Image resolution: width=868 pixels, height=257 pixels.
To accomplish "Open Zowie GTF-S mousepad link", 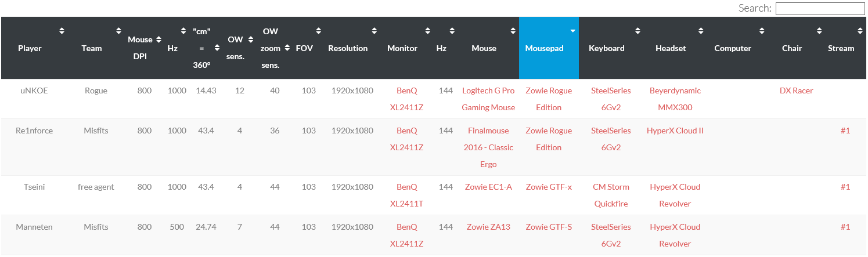I will pyautogui.click(x=549, y=227).
